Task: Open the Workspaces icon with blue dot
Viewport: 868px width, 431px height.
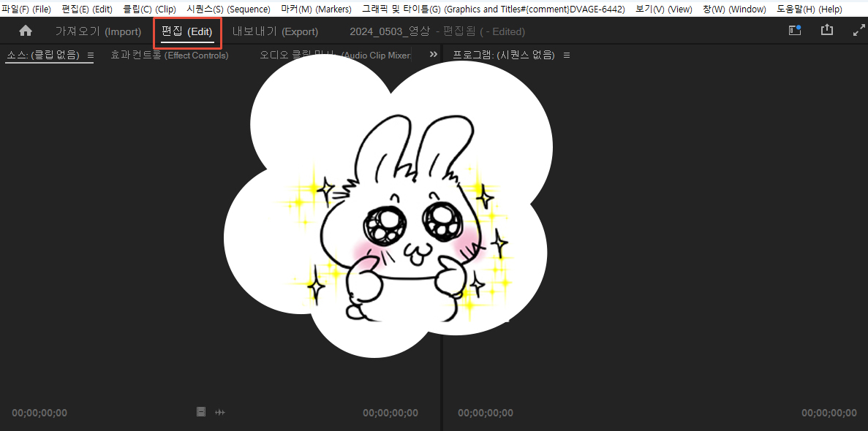Action: pyautogui.click(x=795, y=31)
